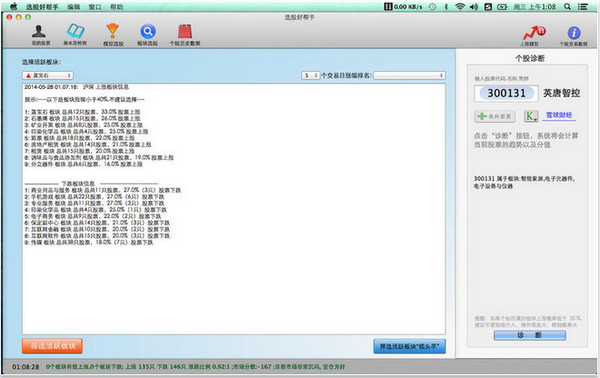Open 我的股票 person icon in toolbar
600x378 pixels.
pos(39,31)
